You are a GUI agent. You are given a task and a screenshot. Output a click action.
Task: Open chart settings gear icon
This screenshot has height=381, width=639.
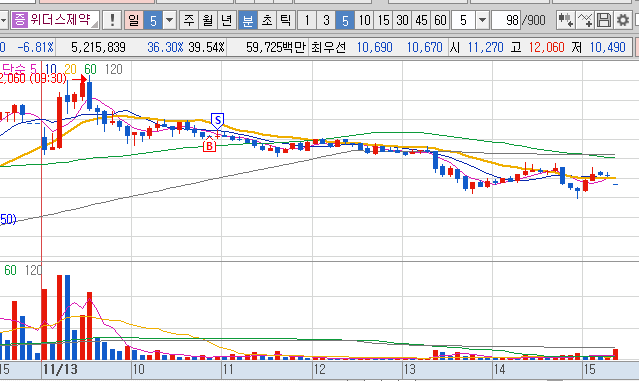[x=623, y=20]
